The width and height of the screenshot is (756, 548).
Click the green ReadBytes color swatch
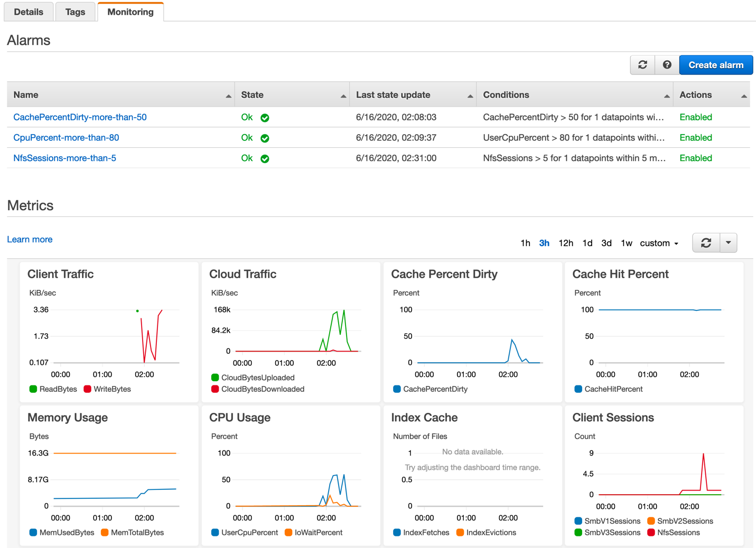32,389
